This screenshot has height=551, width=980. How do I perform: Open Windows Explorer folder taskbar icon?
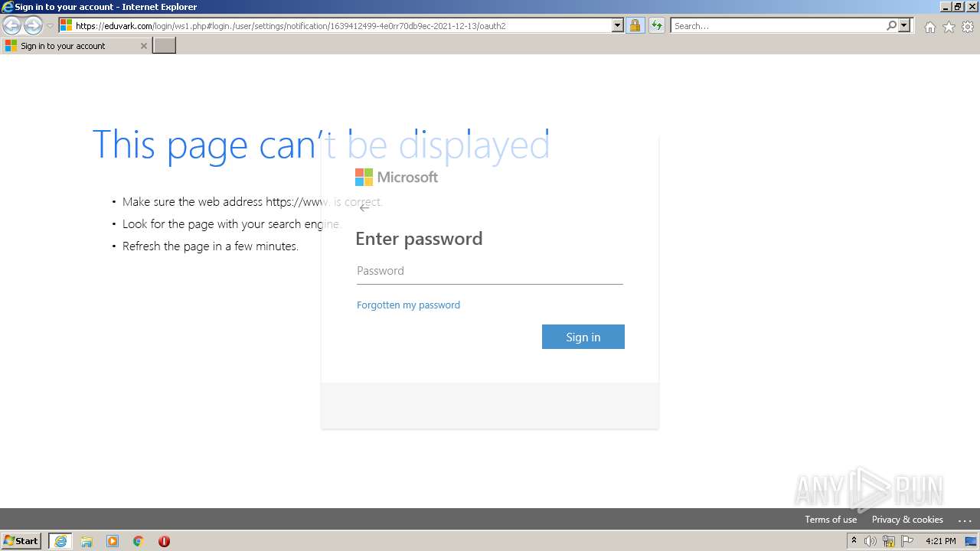87,541
